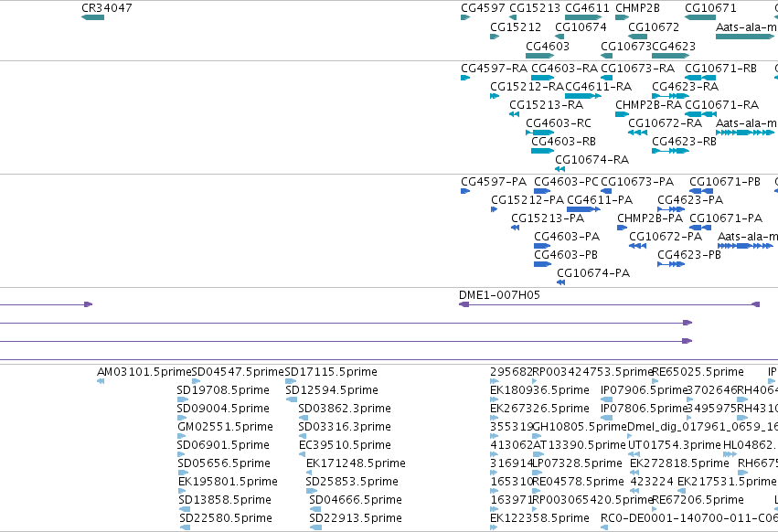Click the CG10672-PA protein label
Screen dimensions: 778x532
[666, 237]
